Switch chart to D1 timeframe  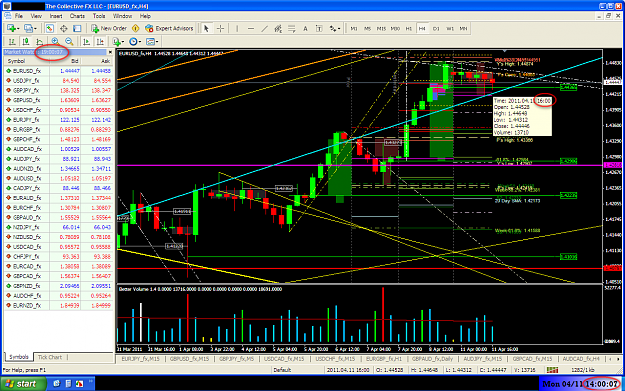pyautogui.click(x=436, y=28)
